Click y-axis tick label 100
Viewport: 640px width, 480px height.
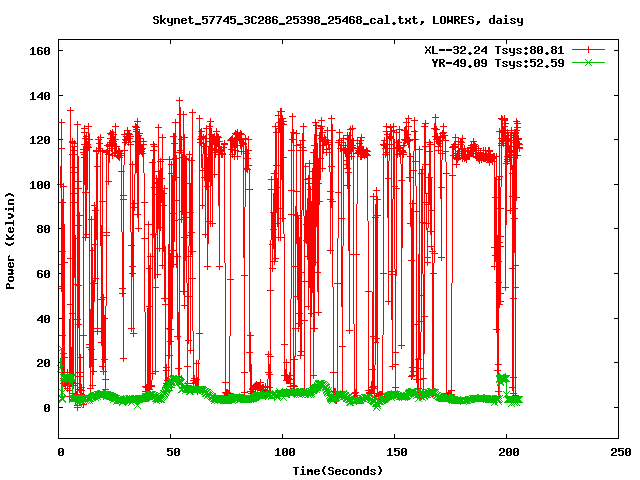[40, 185]
